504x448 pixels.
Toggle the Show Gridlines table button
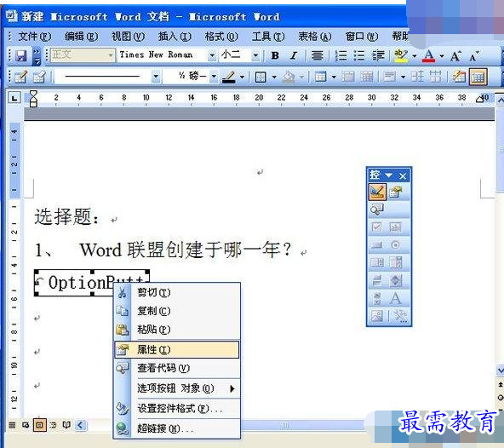[x=478, y=77]
